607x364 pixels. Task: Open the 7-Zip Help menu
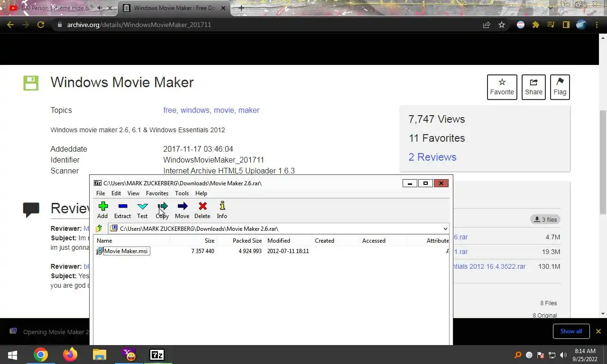pyautogui.click(x=201, y=193)
